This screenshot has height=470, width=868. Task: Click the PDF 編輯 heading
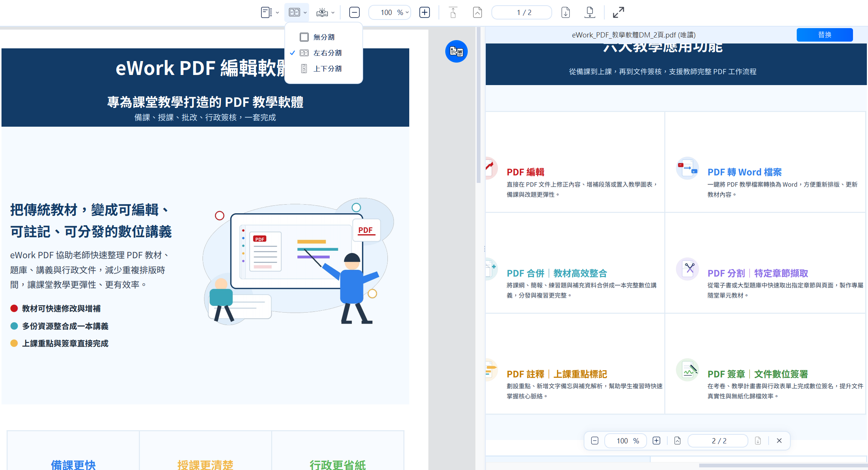[x=526, y=172]
